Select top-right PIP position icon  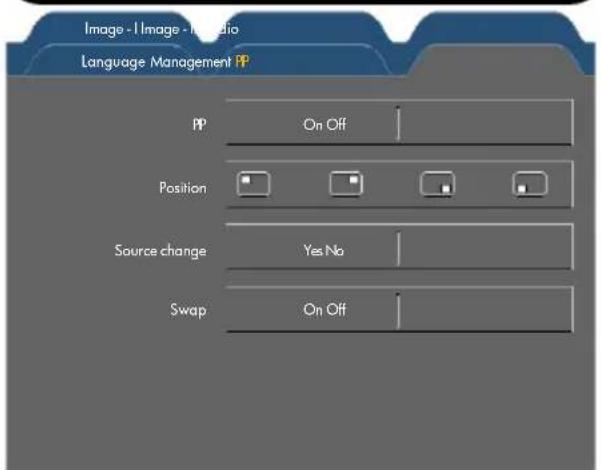(x=346, y=184)
